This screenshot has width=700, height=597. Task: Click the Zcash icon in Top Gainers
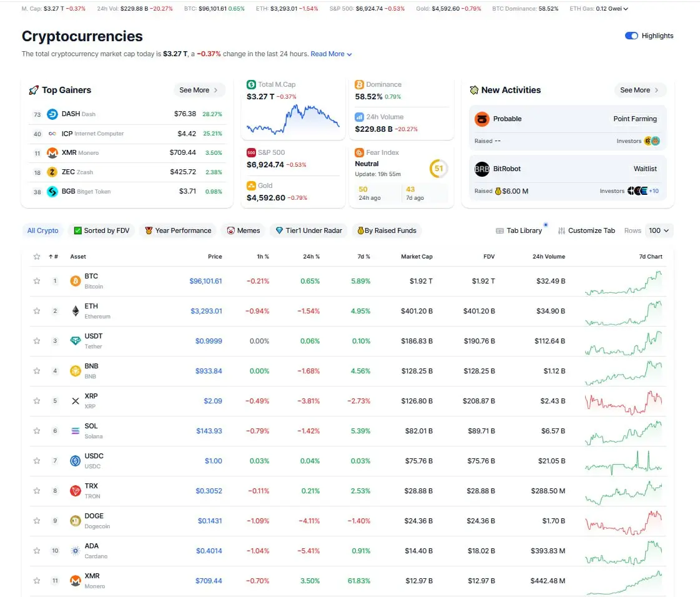(52, 172)
